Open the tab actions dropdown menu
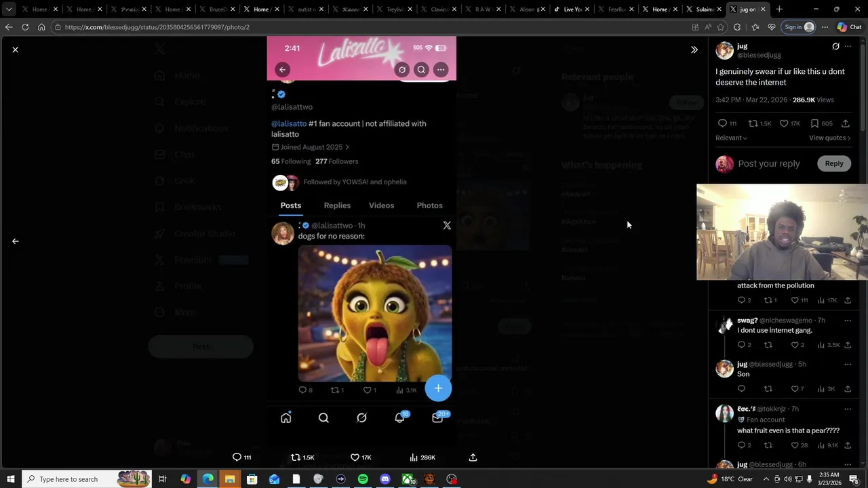The image size is (868, 488). point(9,9)
